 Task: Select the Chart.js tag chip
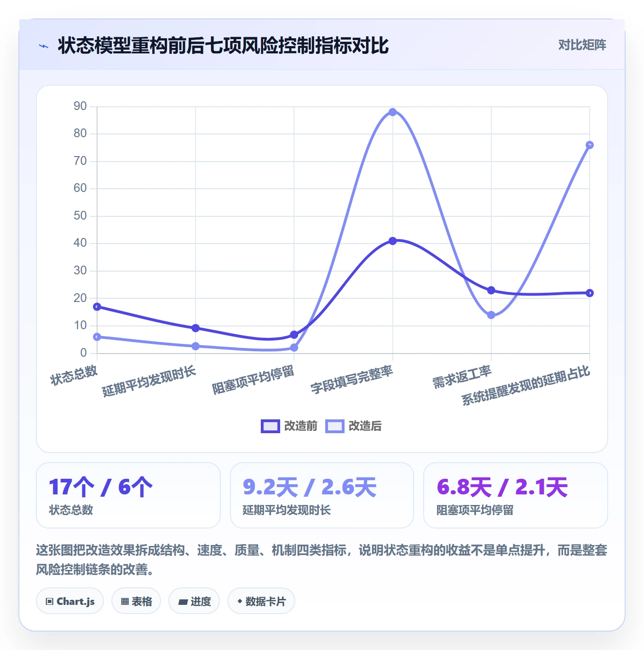70,601
